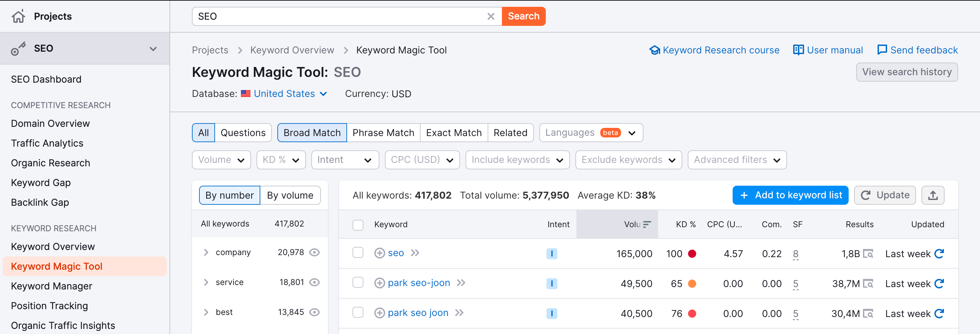Open details arrows next to seo
This screenshot has width=980, height=334.
tap(415, 253)
